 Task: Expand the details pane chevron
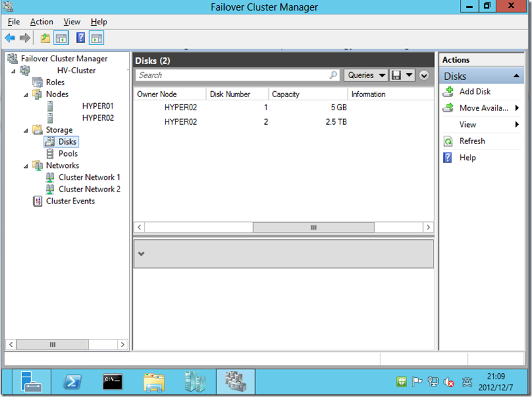pyautogui.click(x=141, y=254)
